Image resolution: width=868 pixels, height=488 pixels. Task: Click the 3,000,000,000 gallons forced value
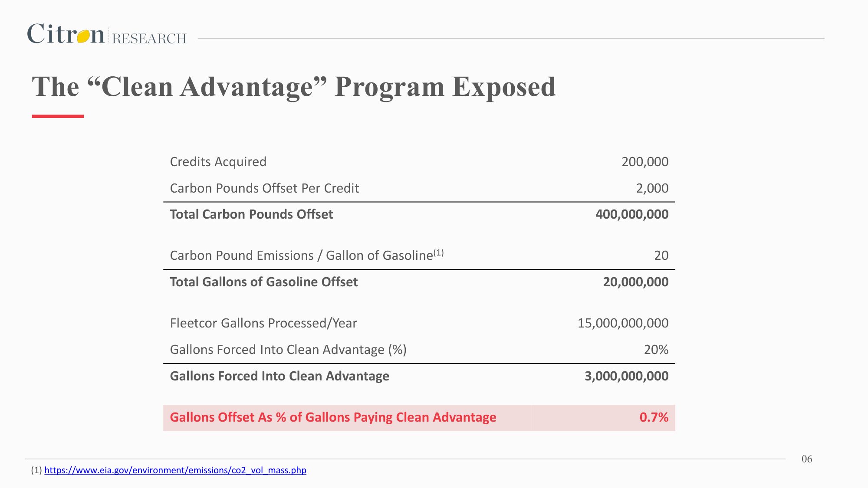coord(626,376)
